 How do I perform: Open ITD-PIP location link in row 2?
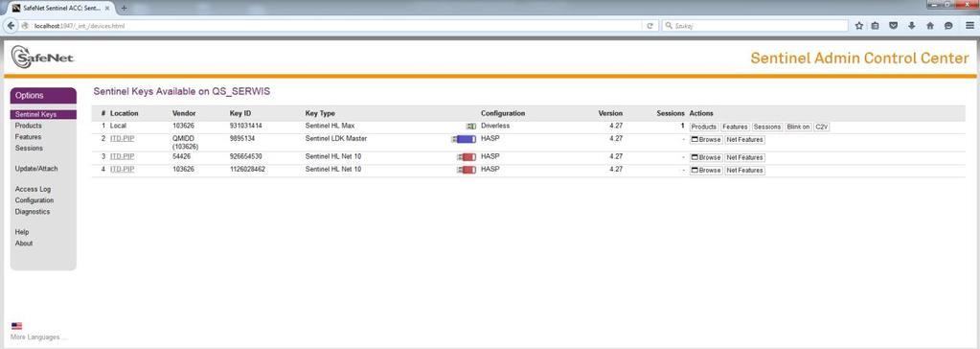coord(122,138)
